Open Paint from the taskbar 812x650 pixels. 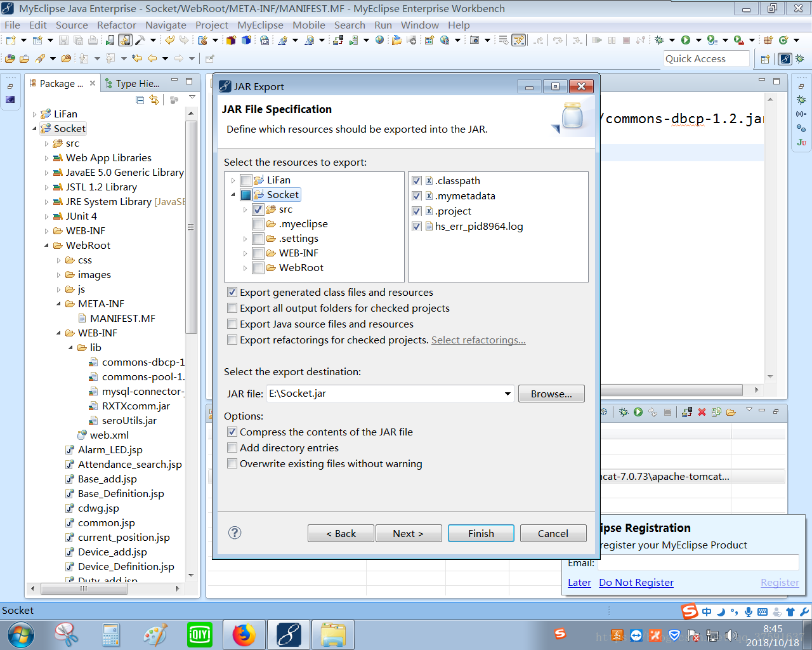tap(155, 635)
